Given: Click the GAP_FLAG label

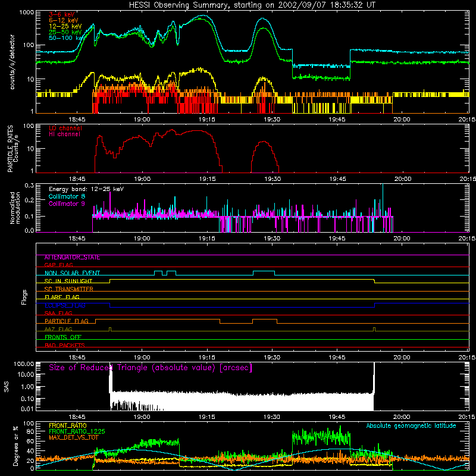Looking at the screenshot, I should 58,265.
